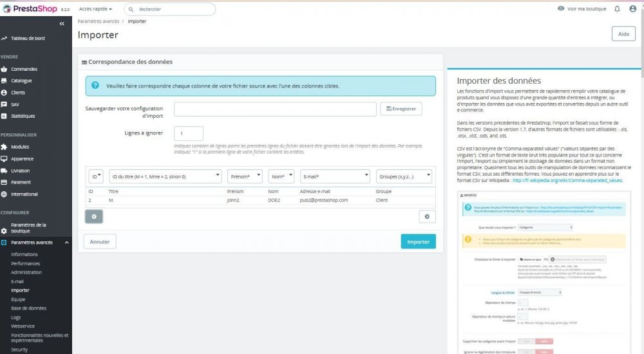Screen dimensions: 644x354
Task: Open the user profile icon
Action: click(x=632, y=8)
